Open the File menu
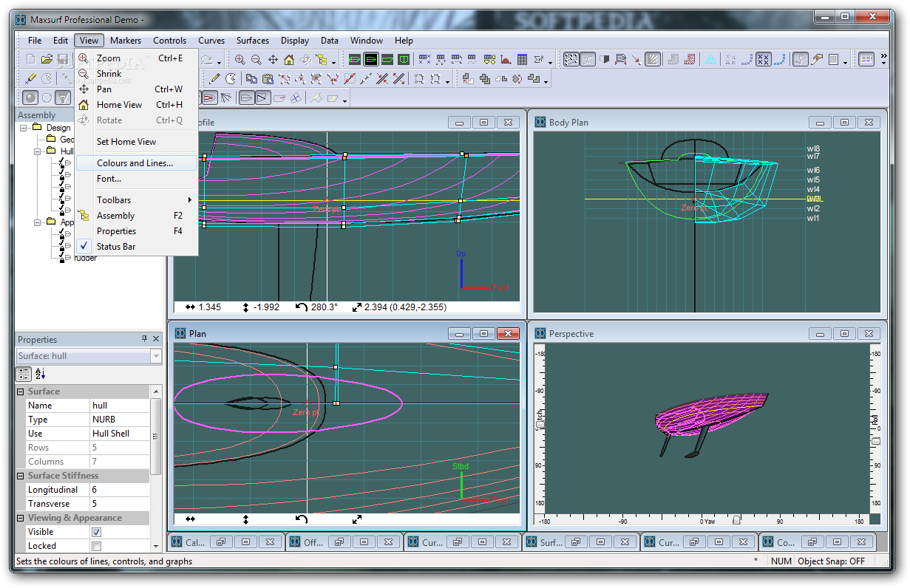 click(x=35, y=41)
